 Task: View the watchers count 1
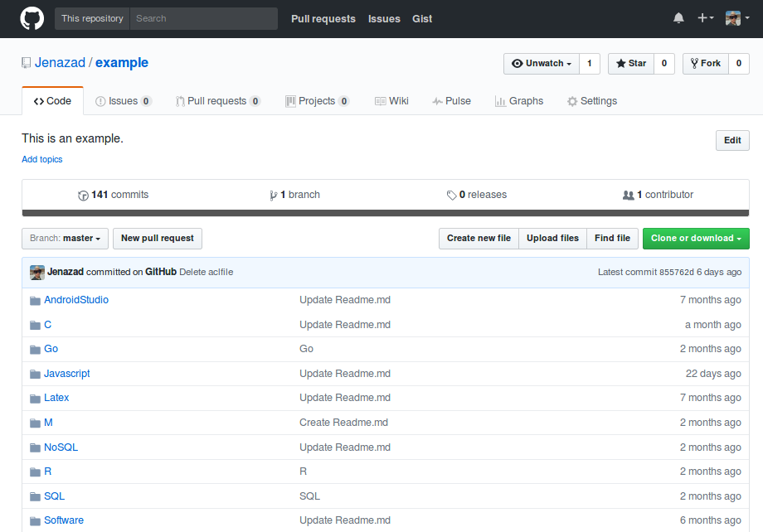point(590,63)
